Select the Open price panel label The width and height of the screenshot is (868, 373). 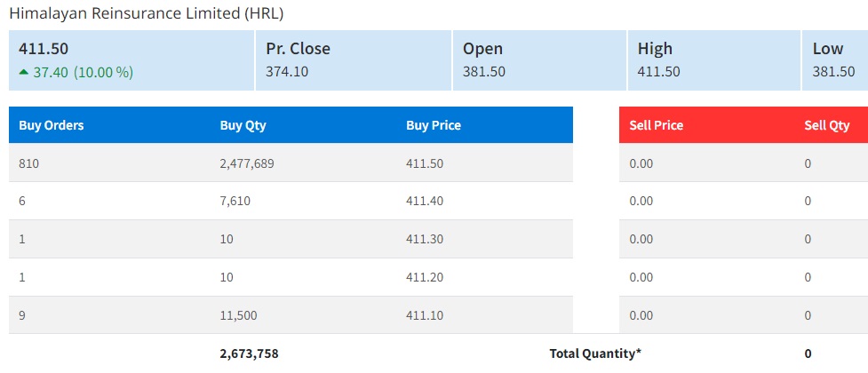[482, 49]
